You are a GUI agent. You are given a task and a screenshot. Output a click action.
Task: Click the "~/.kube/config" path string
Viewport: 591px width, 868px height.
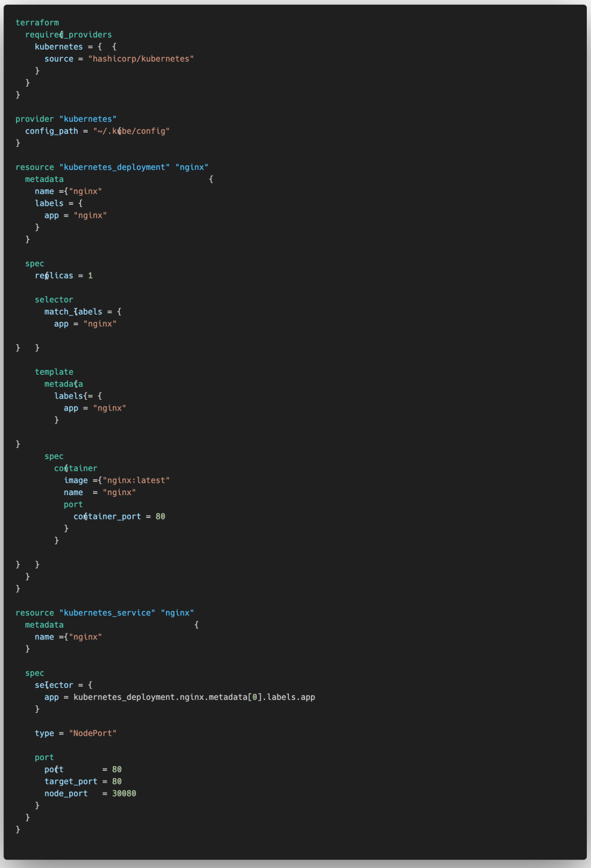click(131, 131)
